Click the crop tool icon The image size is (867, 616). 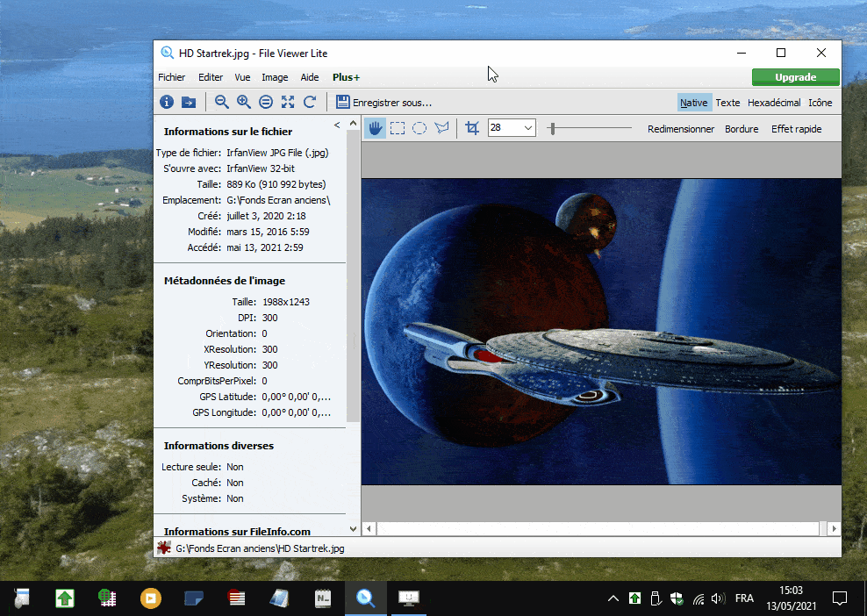(471, 128)
